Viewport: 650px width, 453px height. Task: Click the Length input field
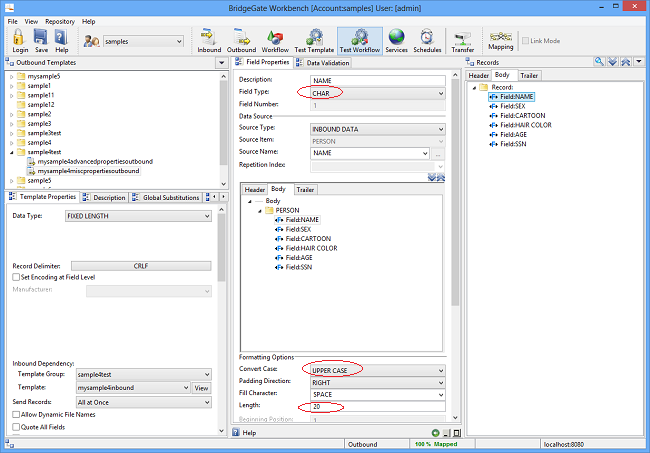378,407
